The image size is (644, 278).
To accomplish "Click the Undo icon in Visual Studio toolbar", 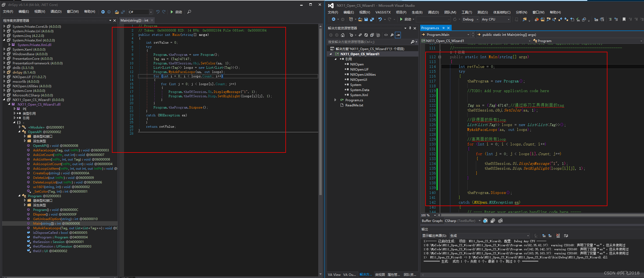I will pos(381,19).
